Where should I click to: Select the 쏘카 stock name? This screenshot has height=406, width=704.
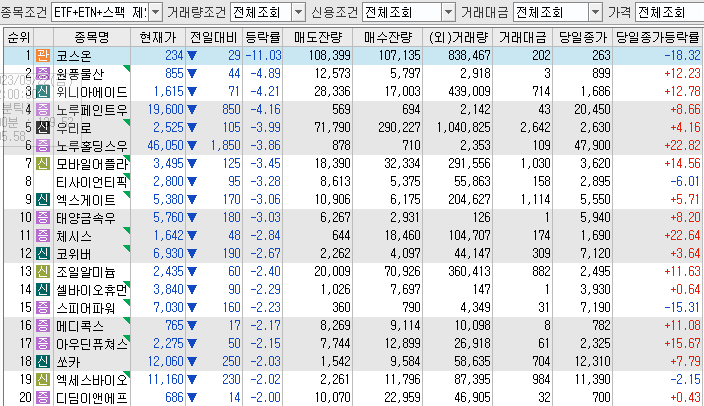[68, 362]
